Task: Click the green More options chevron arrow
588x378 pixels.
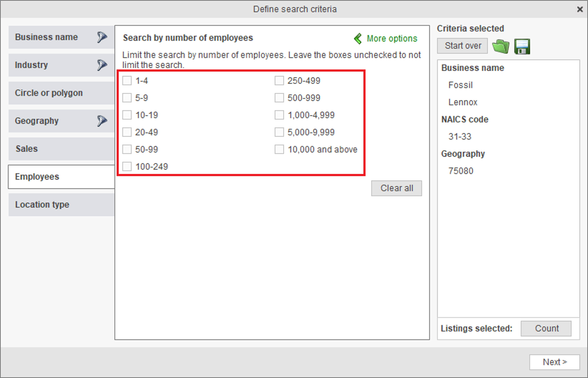Action: [x=358, y=39]
